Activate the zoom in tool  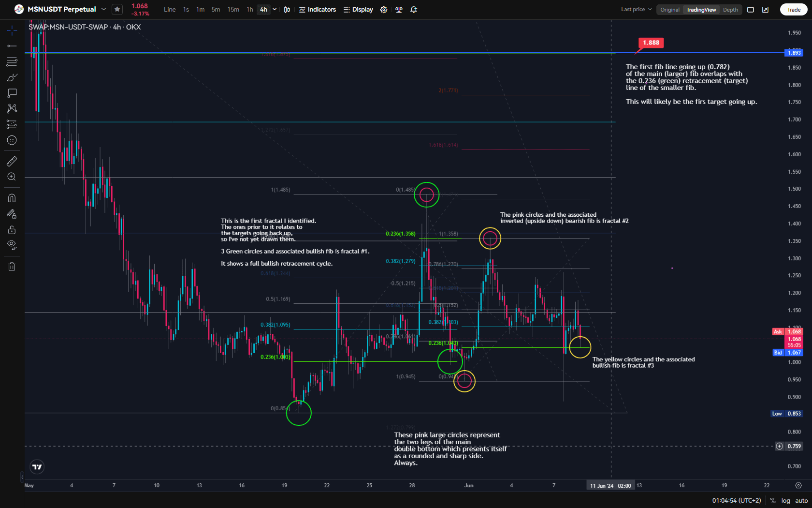[x=12, y=177]
